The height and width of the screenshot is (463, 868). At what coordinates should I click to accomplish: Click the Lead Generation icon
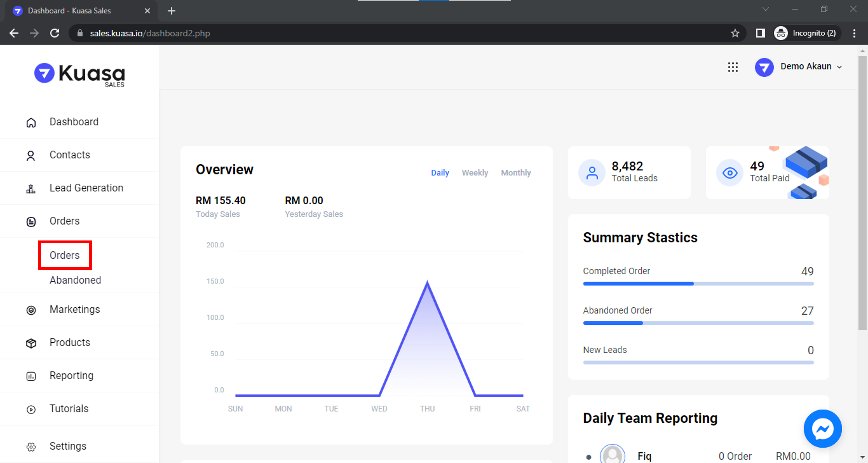pos(31,189)
